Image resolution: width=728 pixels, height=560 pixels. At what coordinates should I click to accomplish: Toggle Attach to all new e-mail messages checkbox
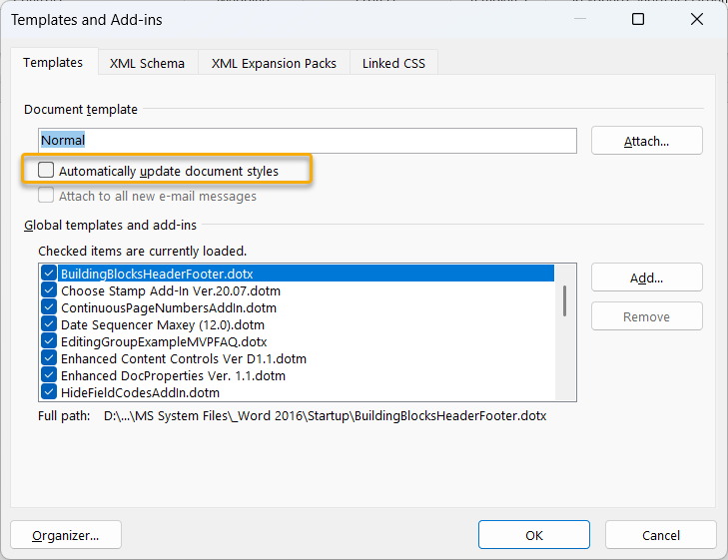click(46, 196)
